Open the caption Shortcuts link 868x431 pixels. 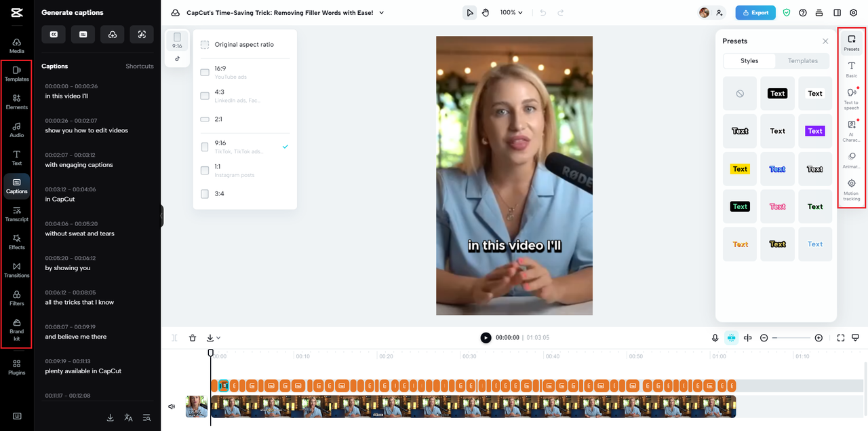(x=140, y=66)
